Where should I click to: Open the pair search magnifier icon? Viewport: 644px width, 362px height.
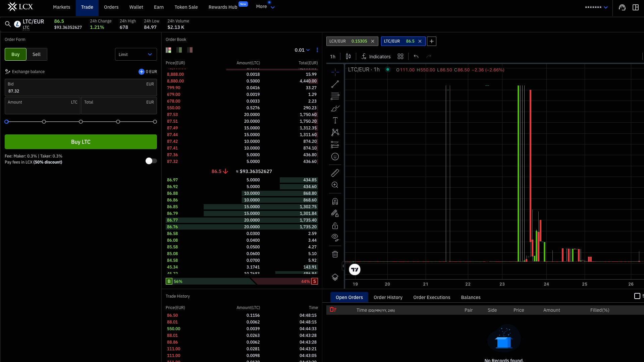8,24
